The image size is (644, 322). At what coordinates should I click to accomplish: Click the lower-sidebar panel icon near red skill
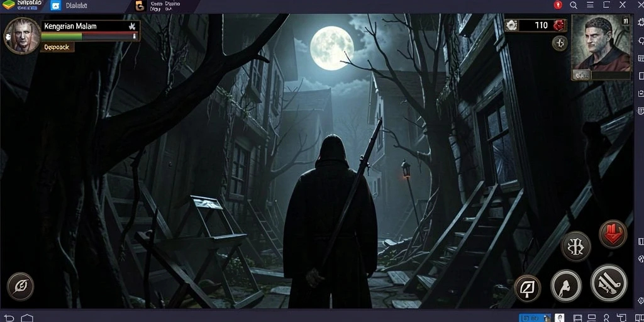tap(641, 241)
